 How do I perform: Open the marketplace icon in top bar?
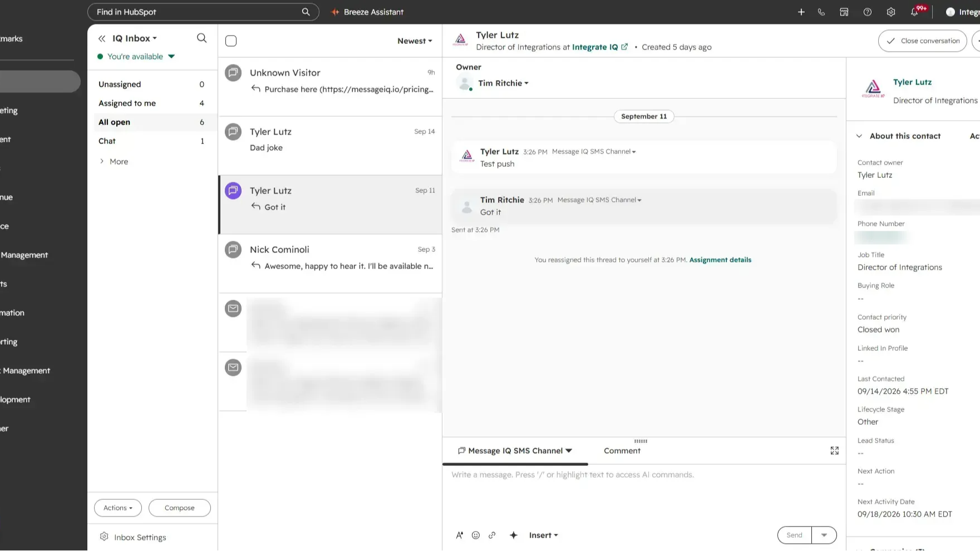[844, 12]
